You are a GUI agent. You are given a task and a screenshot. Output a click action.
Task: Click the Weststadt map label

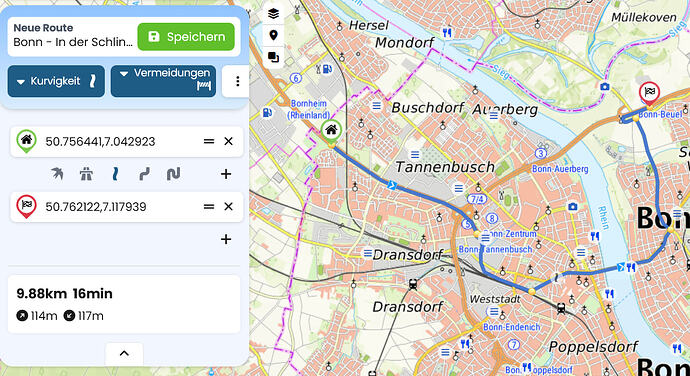click(x=495, y=299)
